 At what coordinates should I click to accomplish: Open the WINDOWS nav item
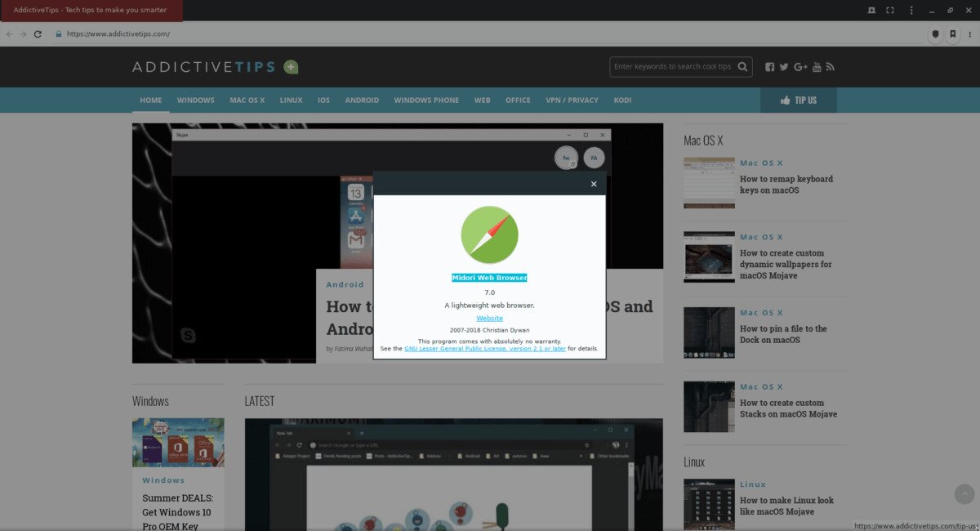coord(196,100)
